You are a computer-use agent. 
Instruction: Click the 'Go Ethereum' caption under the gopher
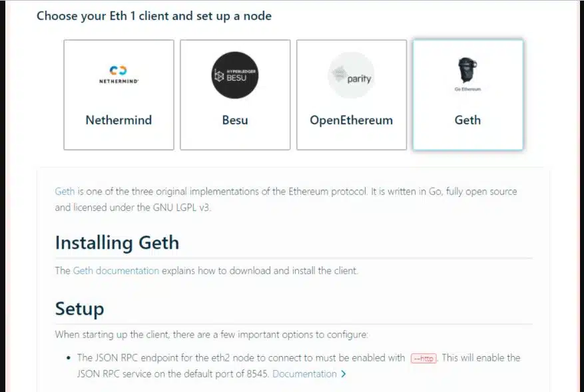(x=467, y=89)
